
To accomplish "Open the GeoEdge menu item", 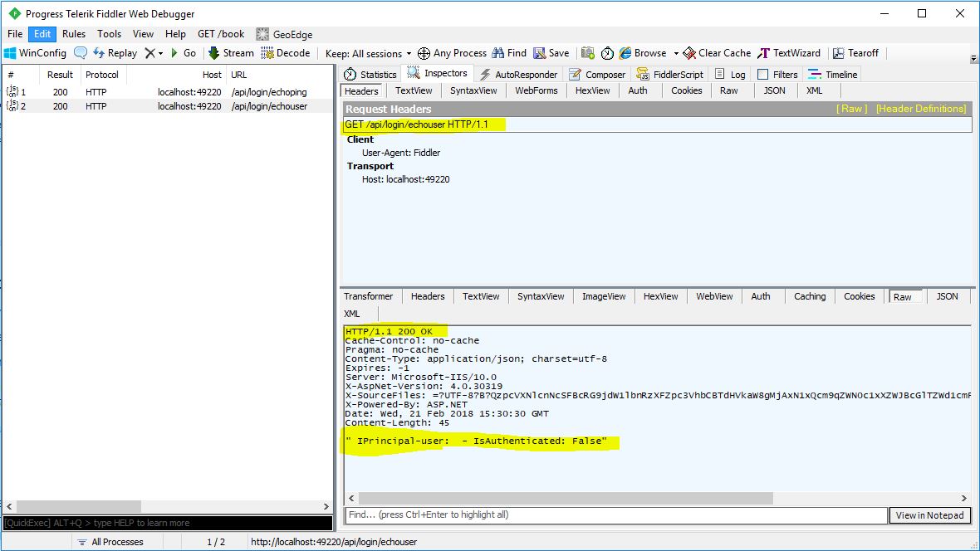I will [284, 34].
